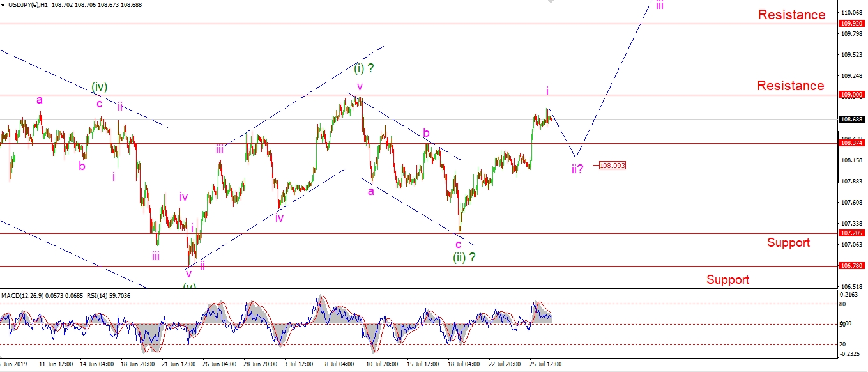Select the boxed 108.093 price label
This screenshot has width=868, height=372.
[613, 166]
